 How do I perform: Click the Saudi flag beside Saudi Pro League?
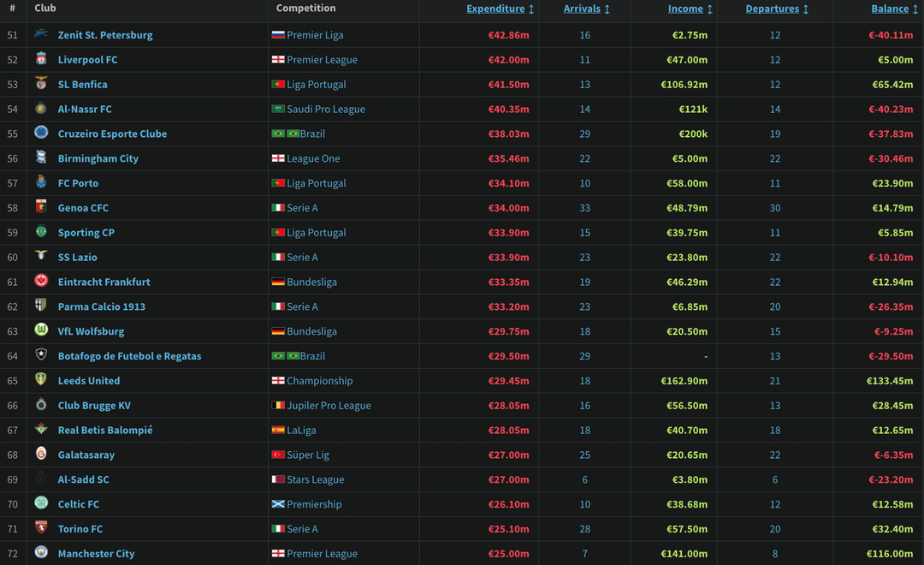278,109
